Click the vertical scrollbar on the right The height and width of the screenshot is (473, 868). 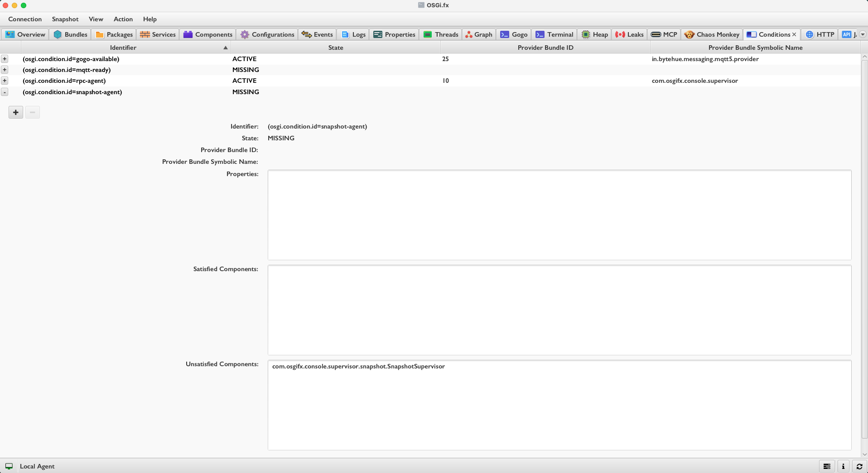[864, 249]
